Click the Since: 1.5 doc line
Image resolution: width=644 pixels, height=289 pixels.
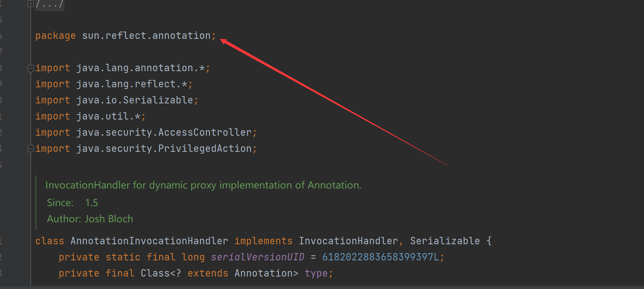tap(72, 203)
